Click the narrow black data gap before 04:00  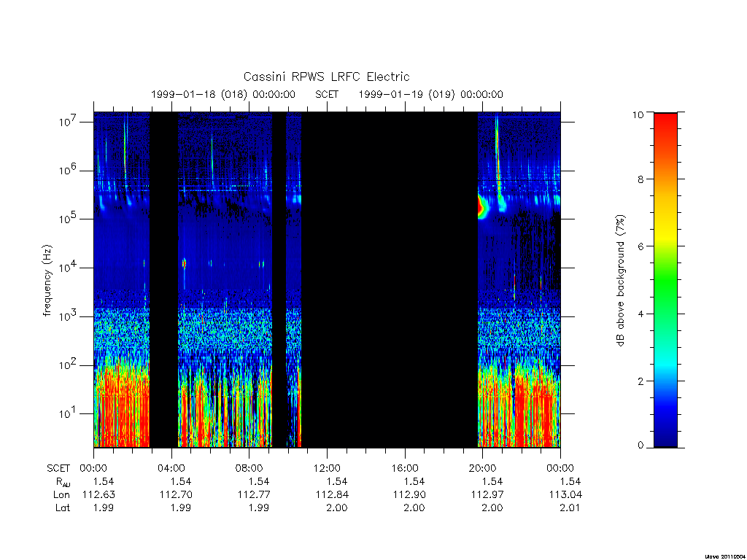(164, 280)
